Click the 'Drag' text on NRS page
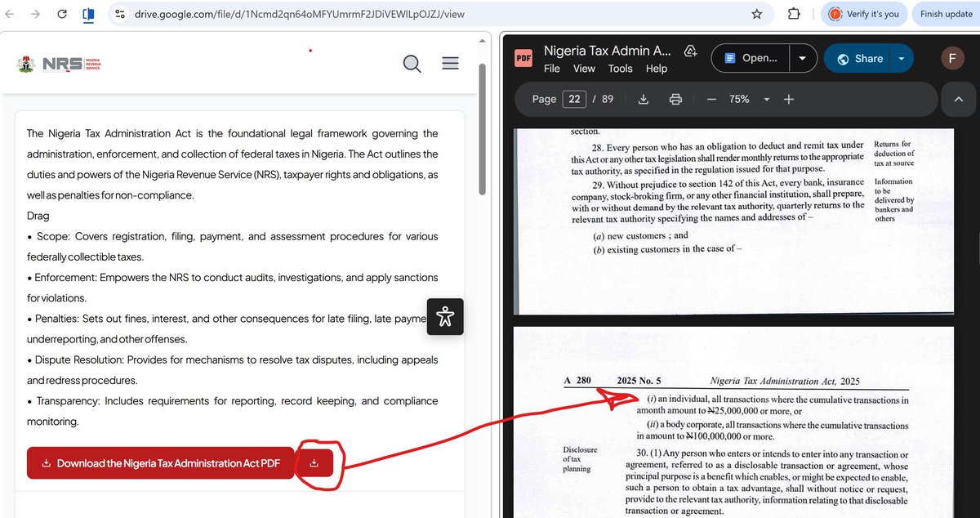This screenshot has height=518, width=980. click(x=38, y=216)
